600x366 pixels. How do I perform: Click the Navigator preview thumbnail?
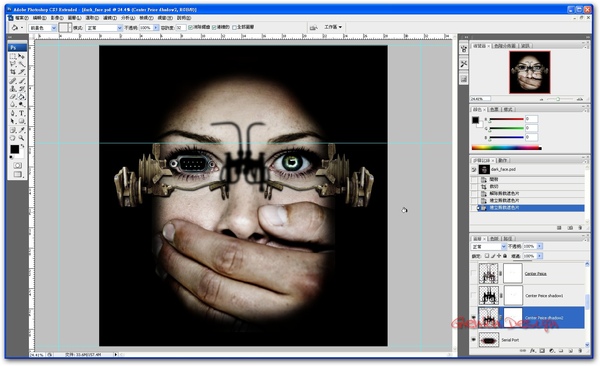[530, 72]
